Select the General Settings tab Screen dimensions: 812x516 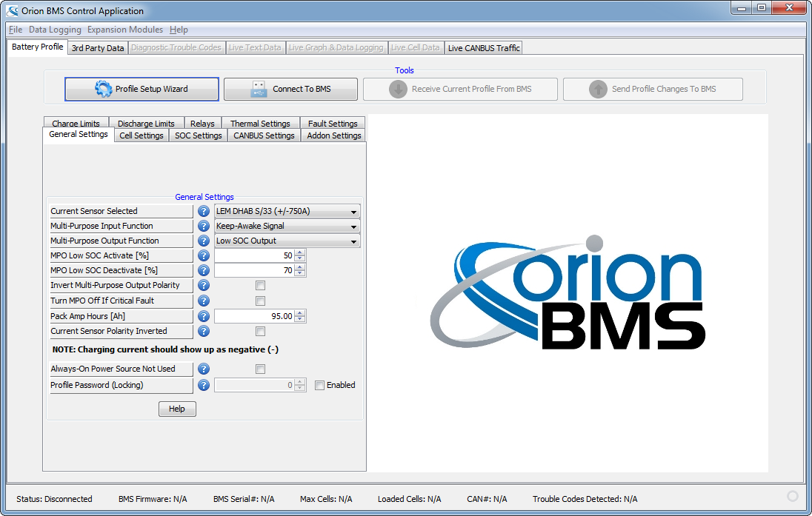click(79, 135)
